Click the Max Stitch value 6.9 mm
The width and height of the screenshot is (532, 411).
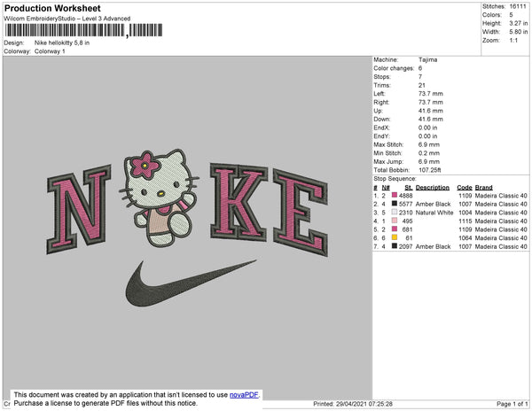pyautogui.click(x=429, y=144)
